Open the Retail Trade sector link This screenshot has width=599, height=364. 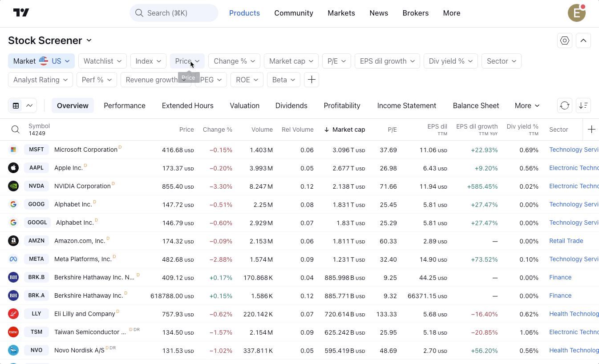566,241
